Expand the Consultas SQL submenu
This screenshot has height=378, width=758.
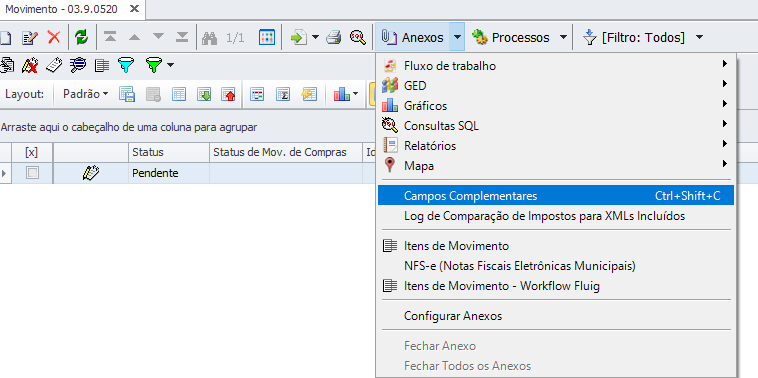point(556,126)
